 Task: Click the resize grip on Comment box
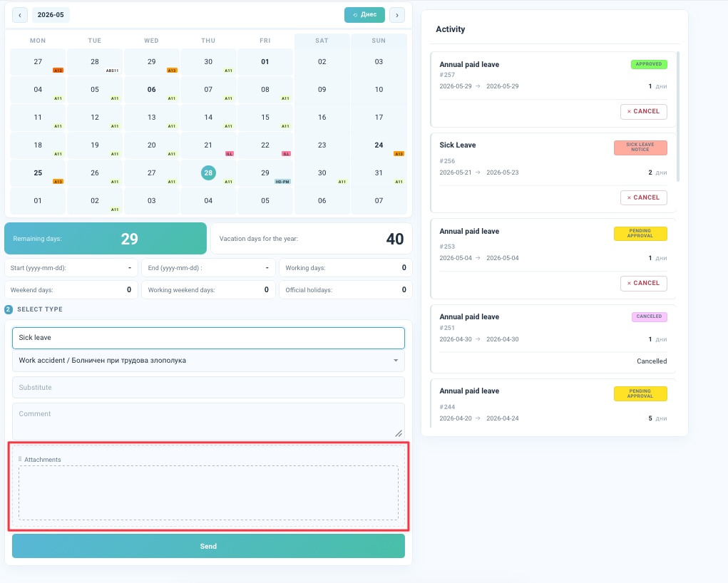tap(399, 433)
